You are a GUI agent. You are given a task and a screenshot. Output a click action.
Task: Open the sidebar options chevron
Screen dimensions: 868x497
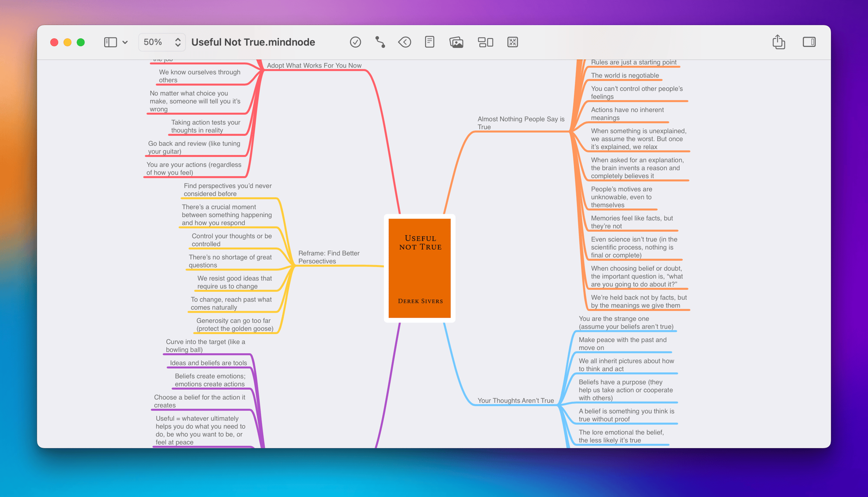[x=125, y=42]
